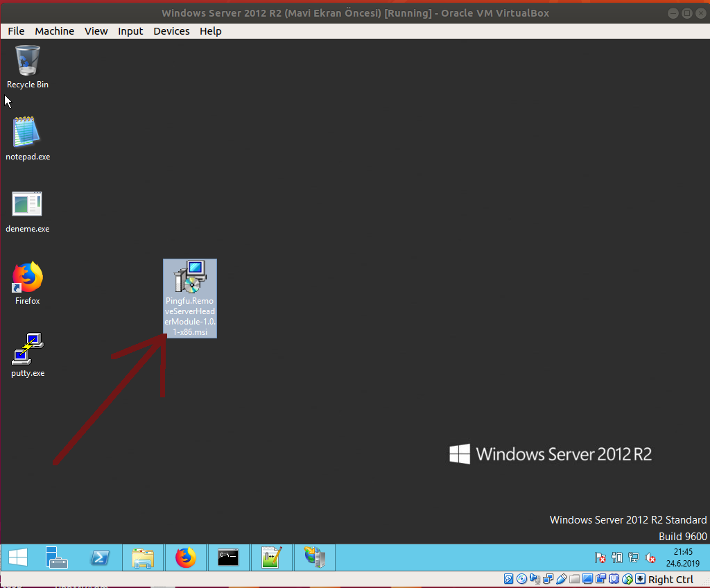Click the keyboard capture Right Ctrl indicator

(640, 579)
